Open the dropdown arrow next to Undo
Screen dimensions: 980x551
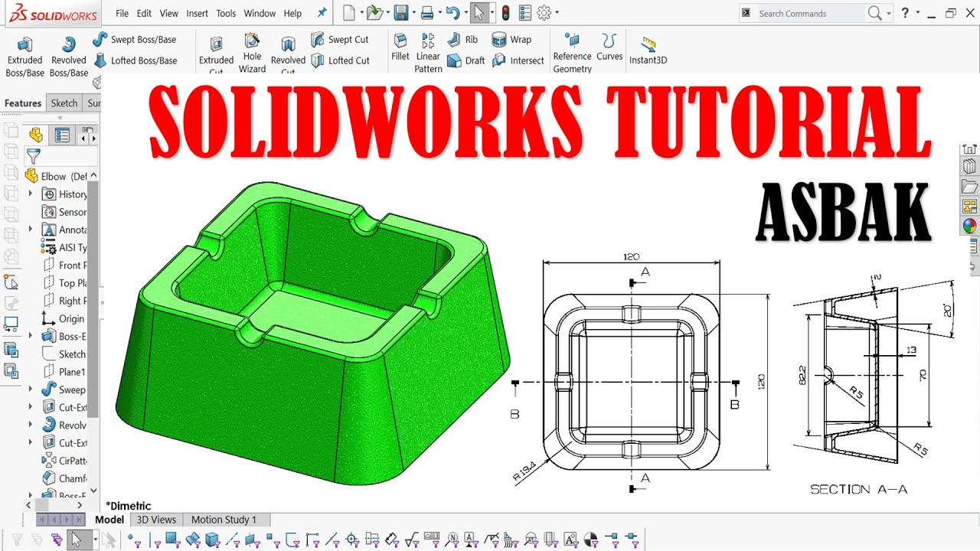tap(465, 13)
